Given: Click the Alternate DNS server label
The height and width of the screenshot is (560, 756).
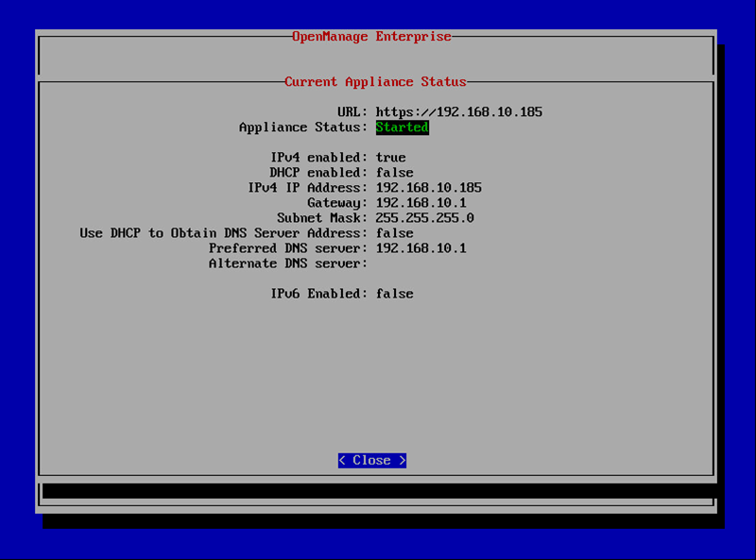Looking at the screenshot, I should 288,263.
